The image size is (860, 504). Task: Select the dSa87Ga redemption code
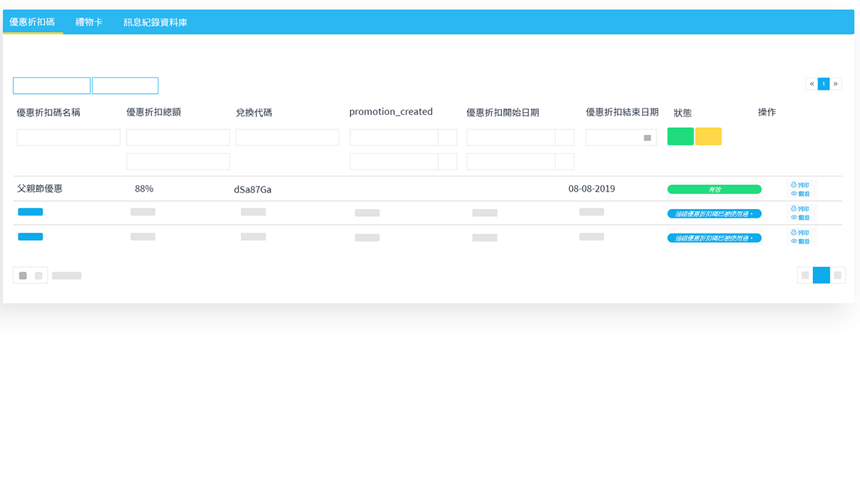[x=253, y=189]
